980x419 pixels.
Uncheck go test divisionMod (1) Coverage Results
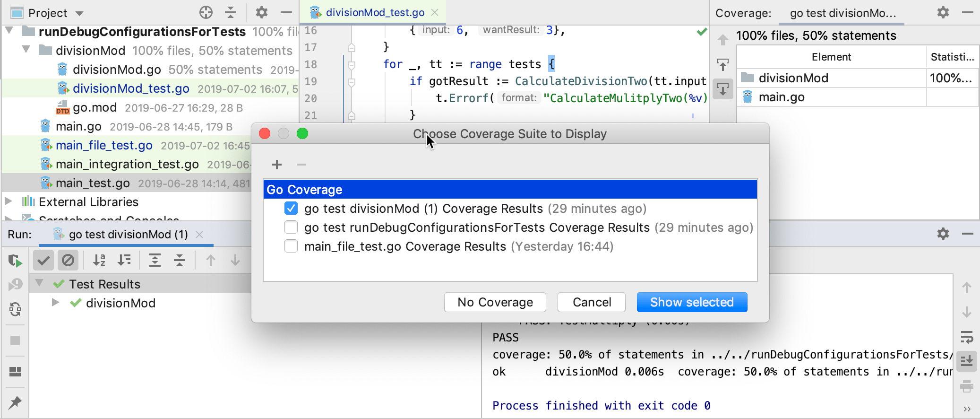291,209
